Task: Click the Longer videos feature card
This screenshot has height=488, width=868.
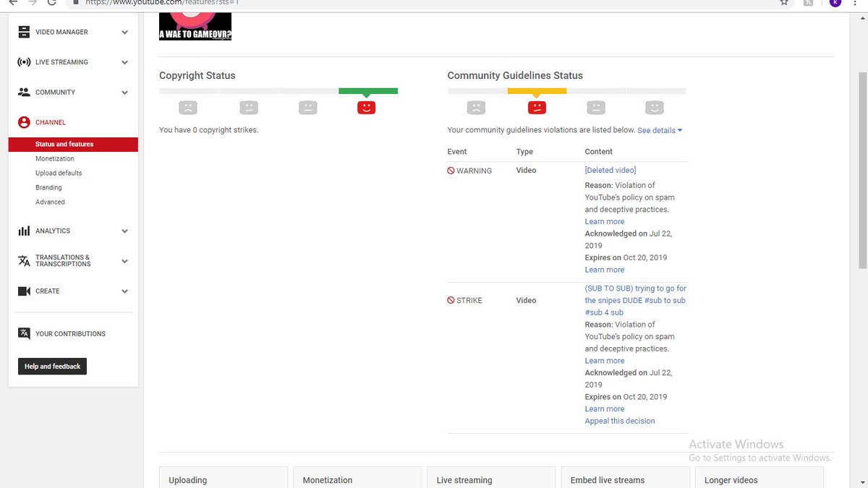Action: [x=759, y=477]
